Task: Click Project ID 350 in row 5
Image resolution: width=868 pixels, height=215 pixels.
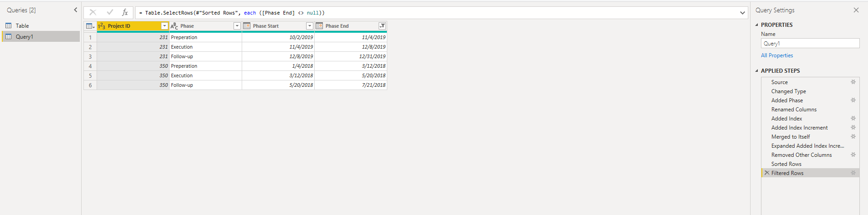Action: point(133,75)
